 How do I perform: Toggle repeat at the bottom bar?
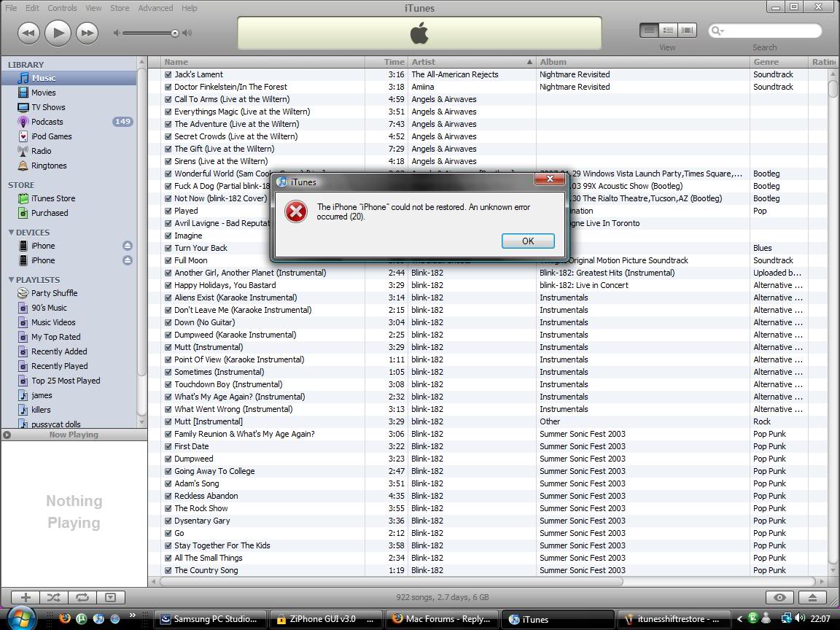click(82, 597)
